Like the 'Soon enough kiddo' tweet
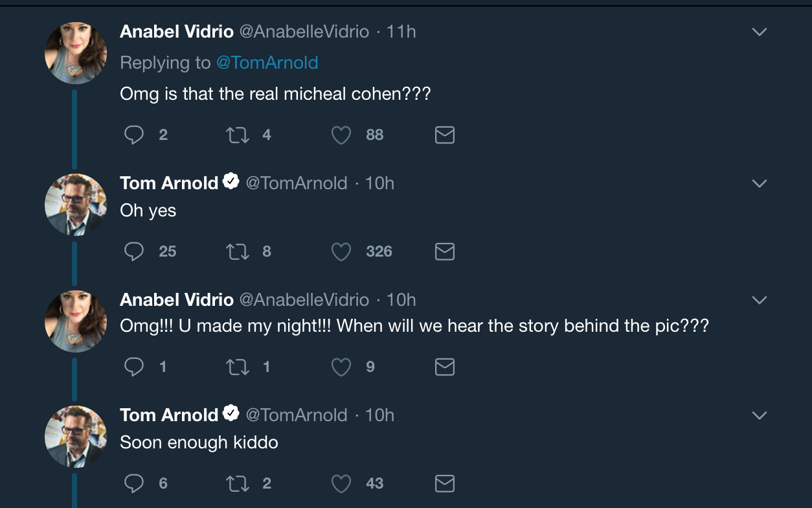The width and height of the screenshot is (812, 508). pos(341,483)
